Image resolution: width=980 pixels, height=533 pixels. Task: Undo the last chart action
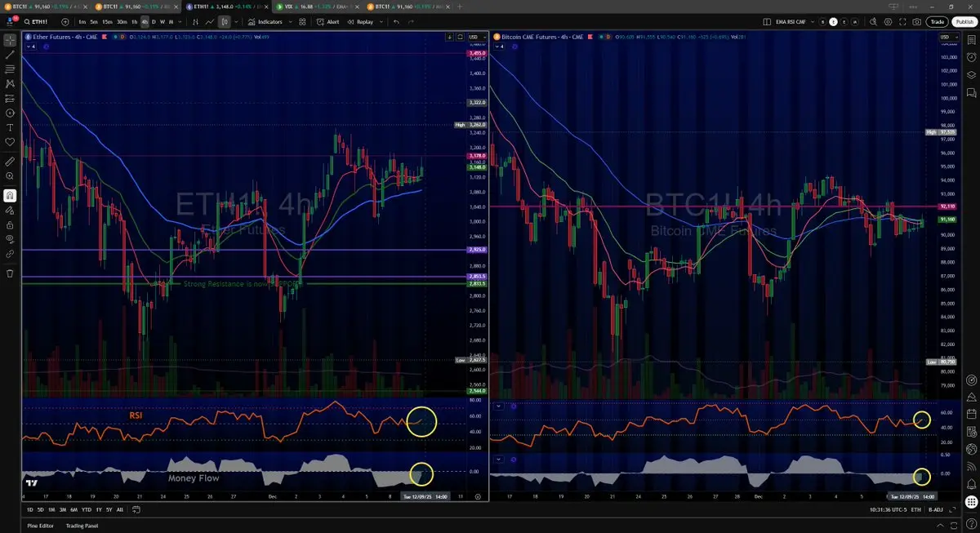pos(396,22)
